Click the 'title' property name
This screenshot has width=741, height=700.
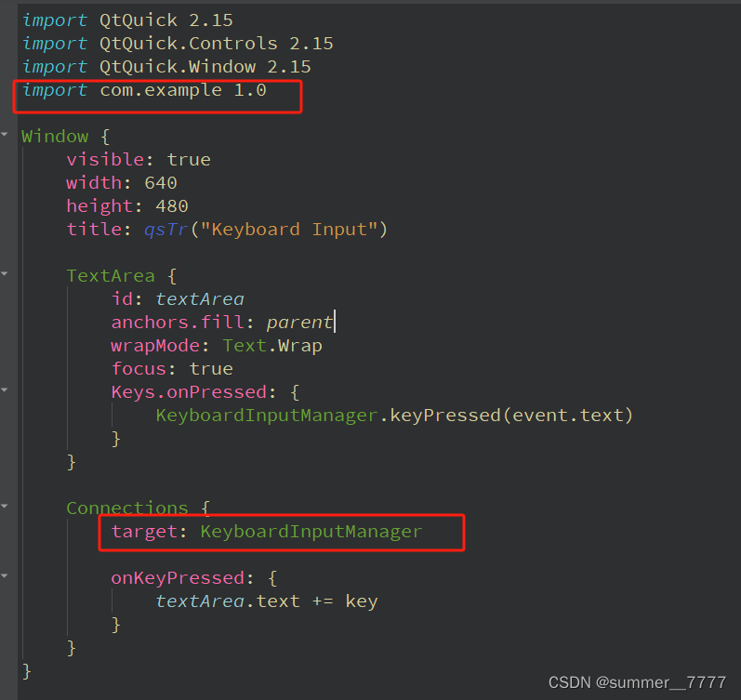click(94, 230)
